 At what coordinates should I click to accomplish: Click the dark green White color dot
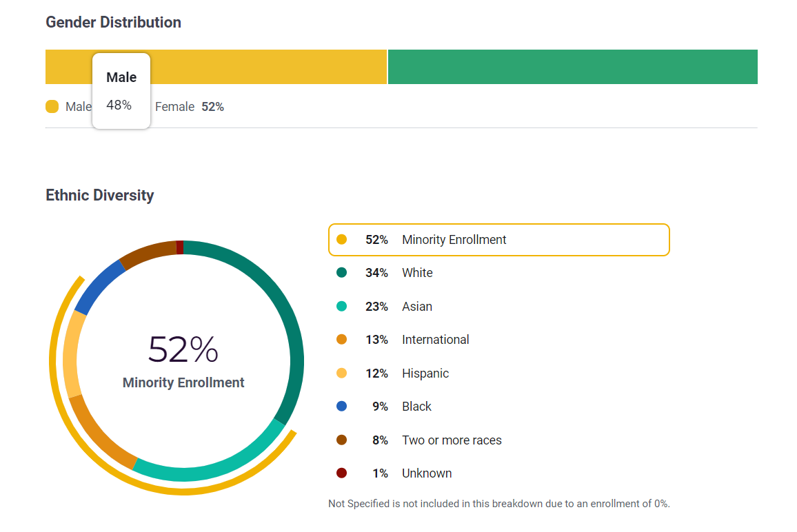[x=341, y=273]
